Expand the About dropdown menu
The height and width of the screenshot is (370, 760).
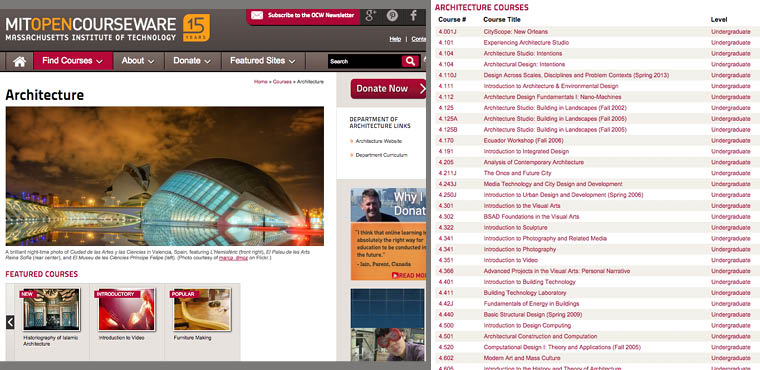[138, 61]
